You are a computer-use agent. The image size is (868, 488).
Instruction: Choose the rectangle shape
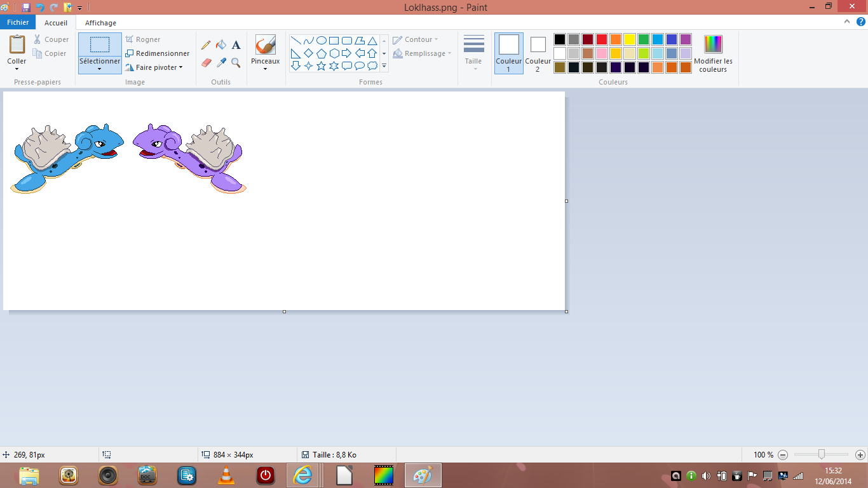point(334,41)
